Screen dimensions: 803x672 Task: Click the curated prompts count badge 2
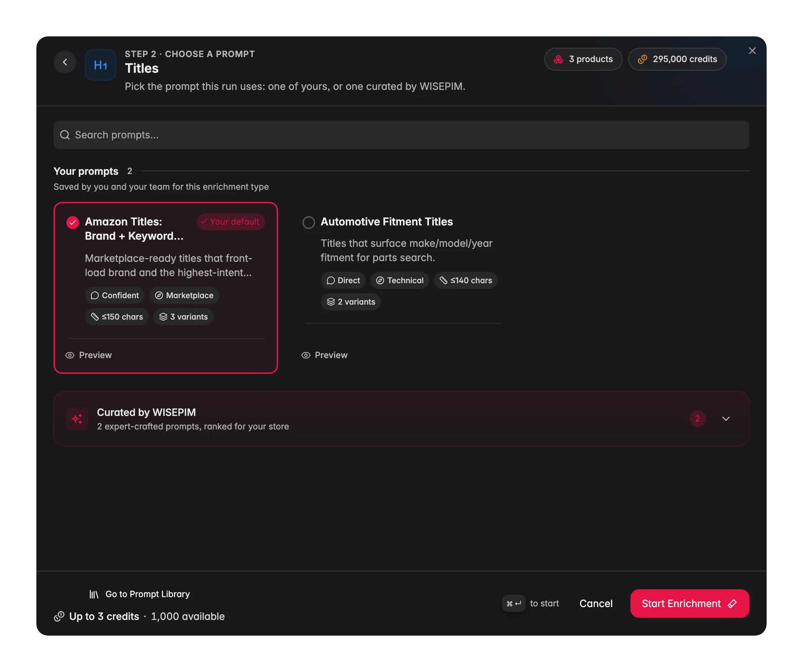coord(697,419)
